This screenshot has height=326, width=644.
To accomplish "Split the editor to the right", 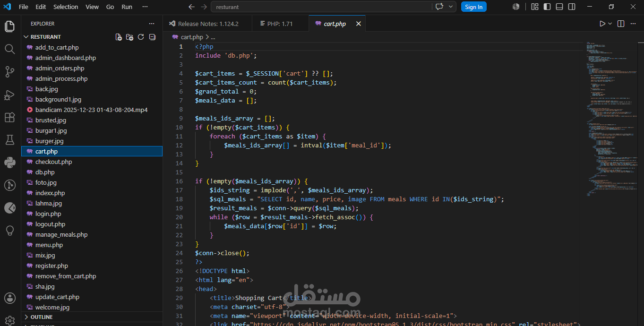I will pos(621,24).
